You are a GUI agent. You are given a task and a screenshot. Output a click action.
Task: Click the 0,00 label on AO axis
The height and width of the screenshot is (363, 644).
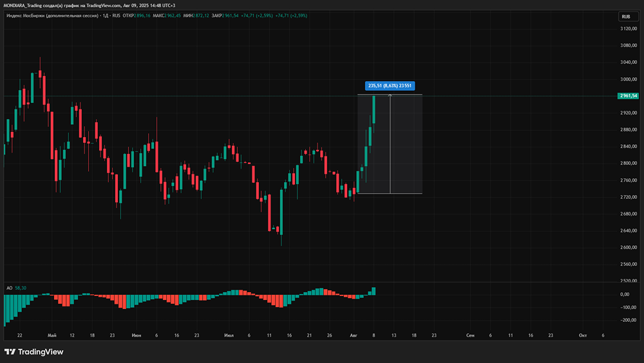(x=625, y=294)
